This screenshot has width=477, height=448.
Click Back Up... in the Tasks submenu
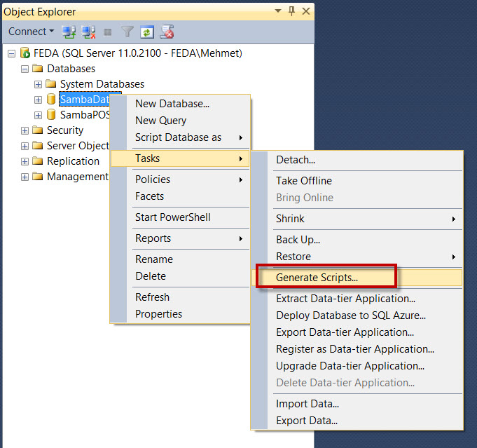click(x=298, y=240)
